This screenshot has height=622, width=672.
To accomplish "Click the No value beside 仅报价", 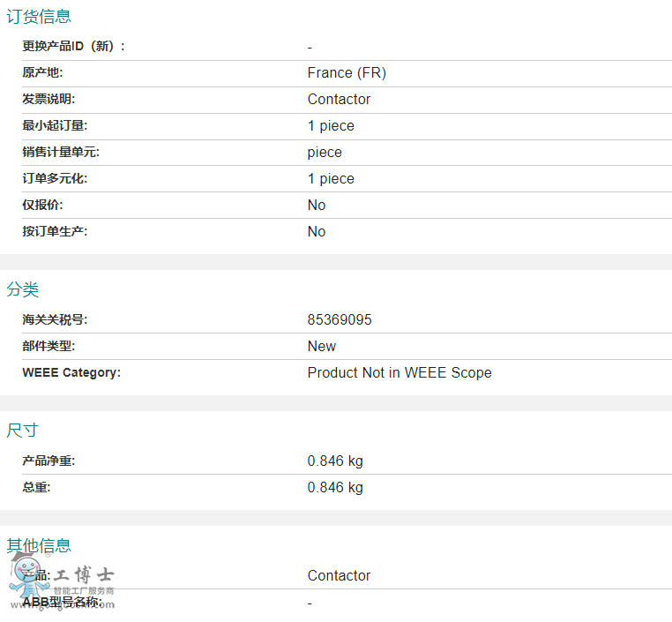I will [317, 206].
